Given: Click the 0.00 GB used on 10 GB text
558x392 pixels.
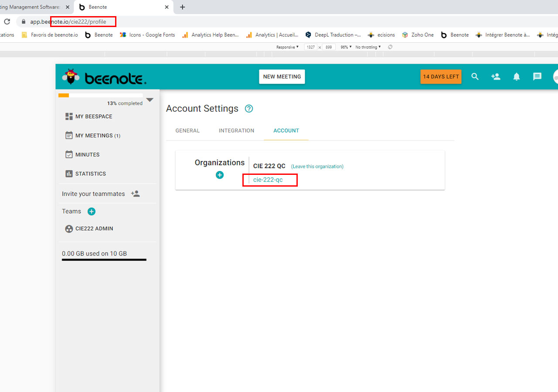Looking at the screenshot, I should click(94, 254).
